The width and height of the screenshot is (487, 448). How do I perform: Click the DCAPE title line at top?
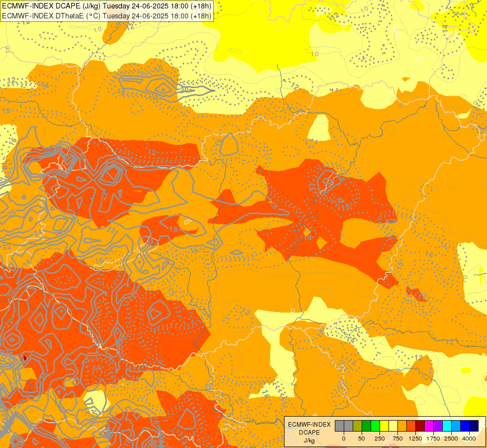pyautogui.click(x=106, y=6)
